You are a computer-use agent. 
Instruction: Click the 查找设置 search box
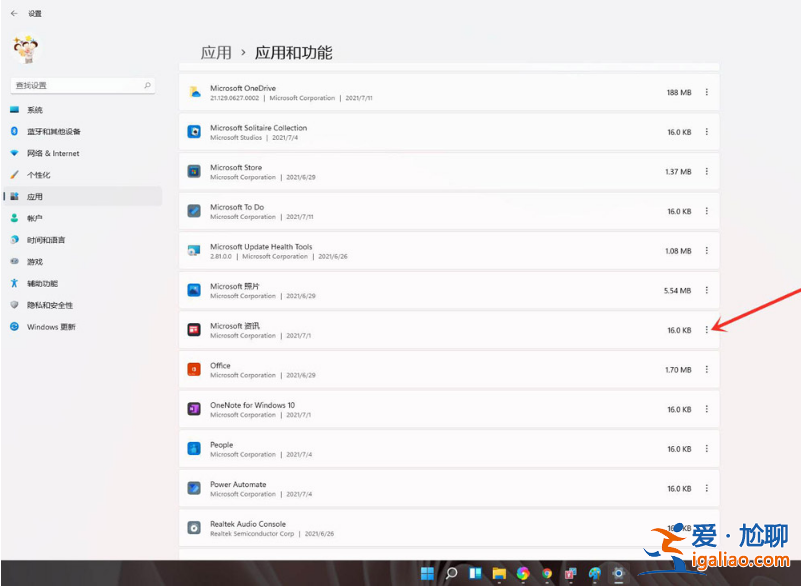pyautogui.click(x=82, y=86)
